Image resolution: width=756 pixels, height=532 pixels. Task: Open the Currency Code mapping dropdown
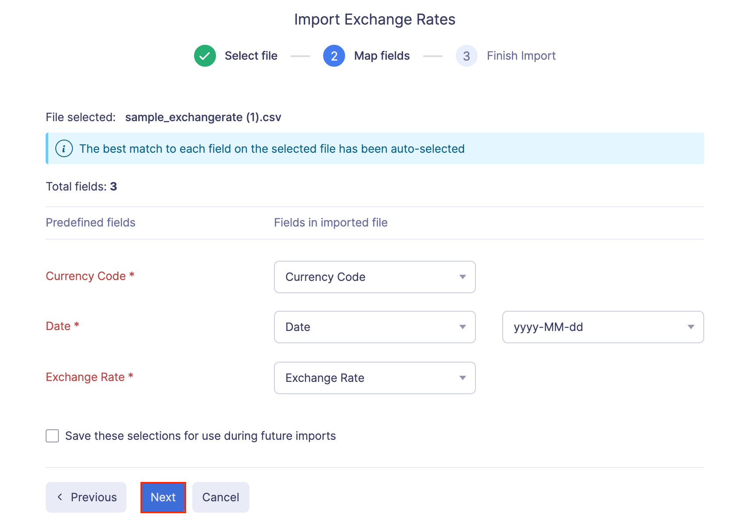pos(374,277)
